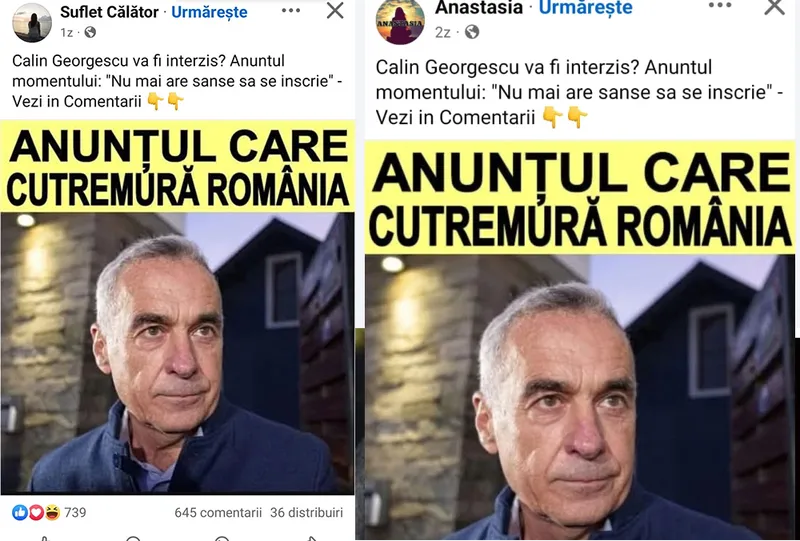Open the Anastasia page profile avatar
The image size is (800, 541).
pyautogui.click(x=400, y=21)
